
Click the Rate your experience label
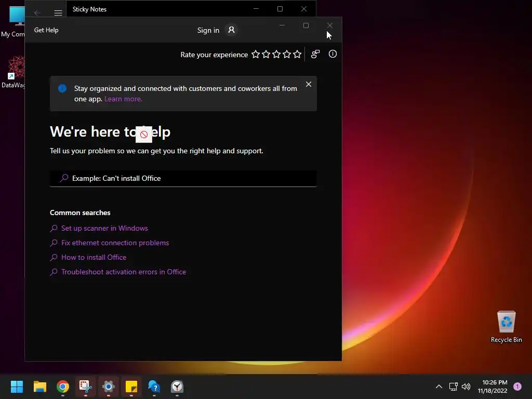(x=214, y=55)
